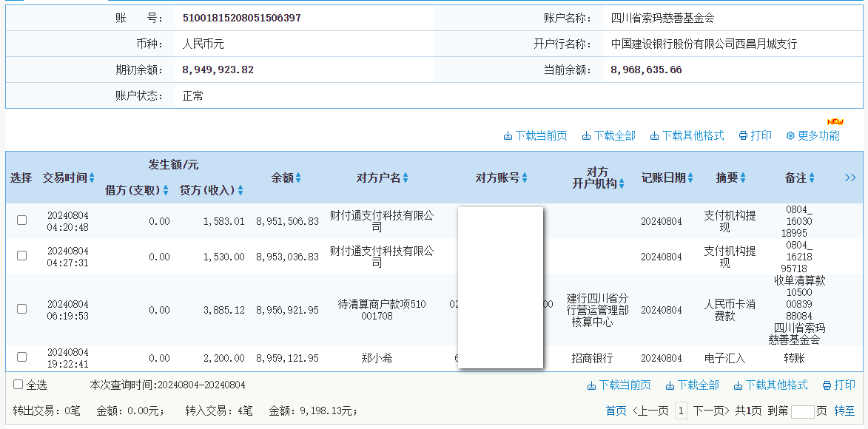Viewport: 868px width, 429px height.
Task: Go to 首页 first page
Action: pos(616,411)
